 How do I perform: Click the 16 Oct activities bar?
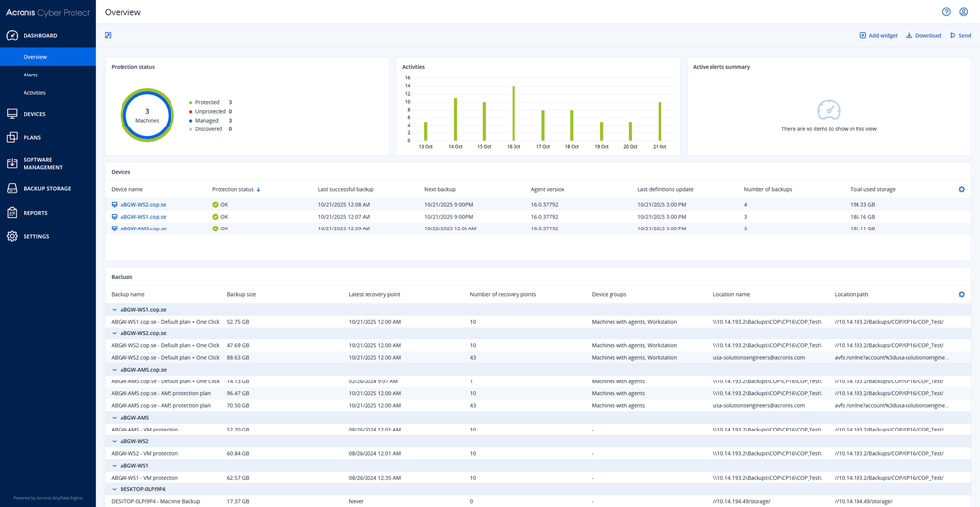(x=514, y=115)
